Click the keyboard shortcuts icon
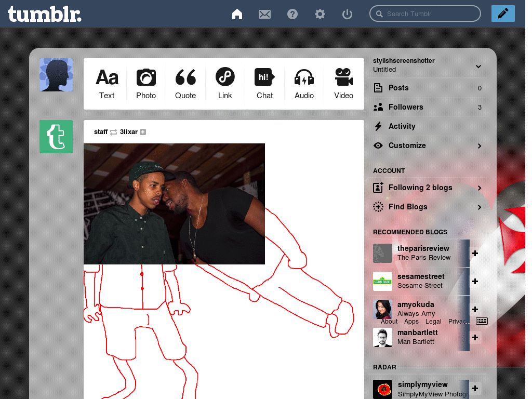 coord(482,321)
